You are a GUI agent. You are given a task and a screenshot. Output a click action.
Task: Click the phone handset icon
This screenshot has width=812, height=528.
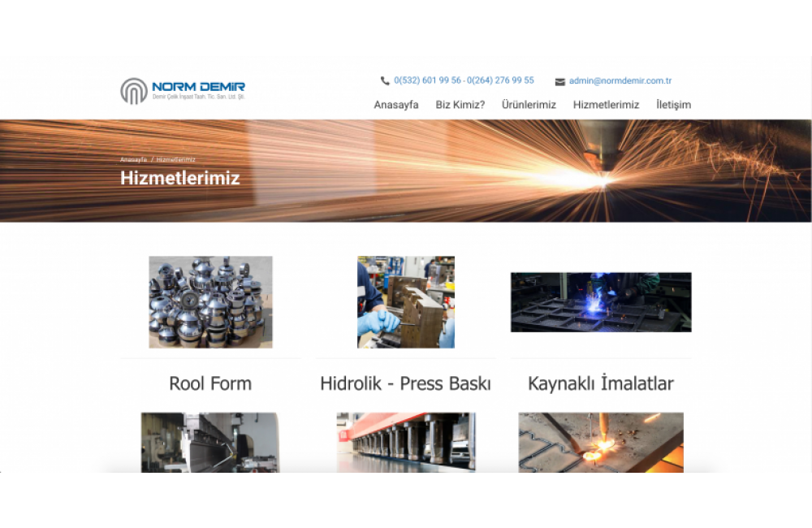(385, 81)
